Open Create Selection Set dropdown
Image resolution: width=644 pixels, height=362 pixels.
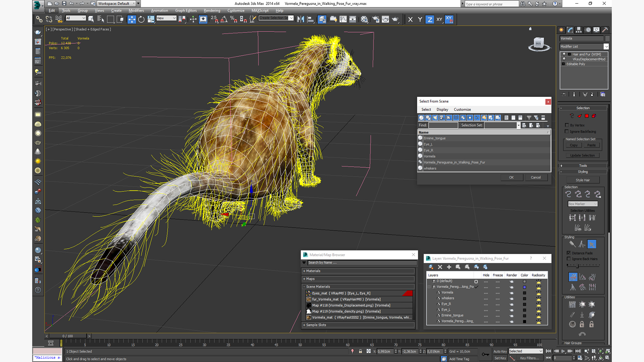pos(291,18)
